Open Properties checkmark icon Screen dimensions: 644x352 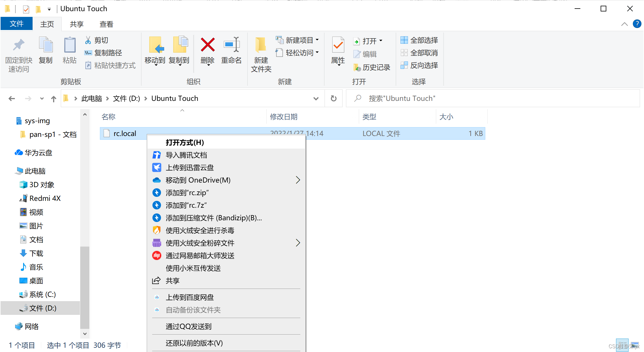click(338, 45)
